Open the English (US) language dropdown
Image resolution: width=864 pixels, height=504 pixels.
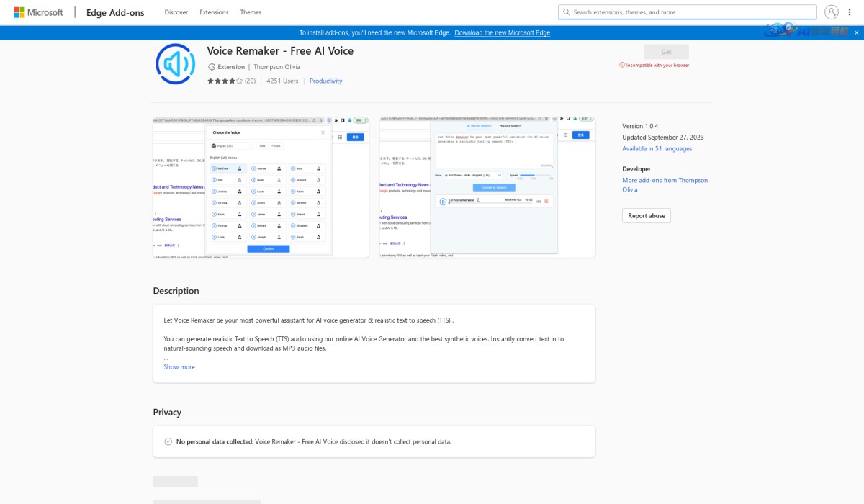[230, 146]
